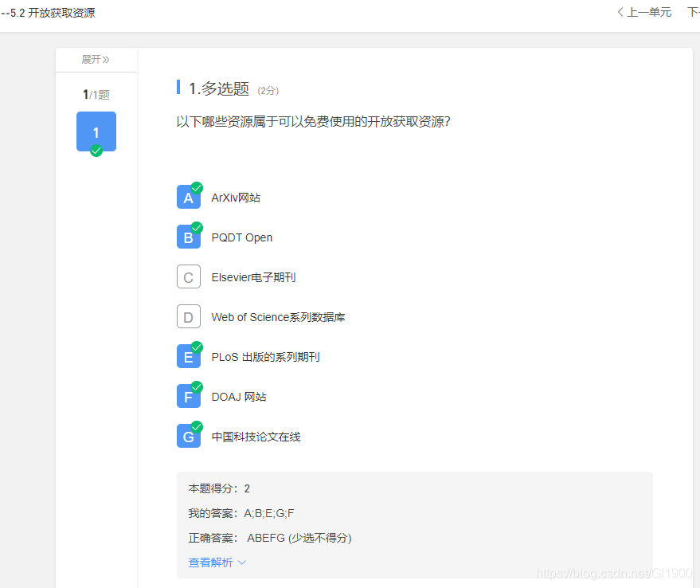This screenshot has height=588, width=700.
Task: Click the (2分) points label
Action: (268, 91)
